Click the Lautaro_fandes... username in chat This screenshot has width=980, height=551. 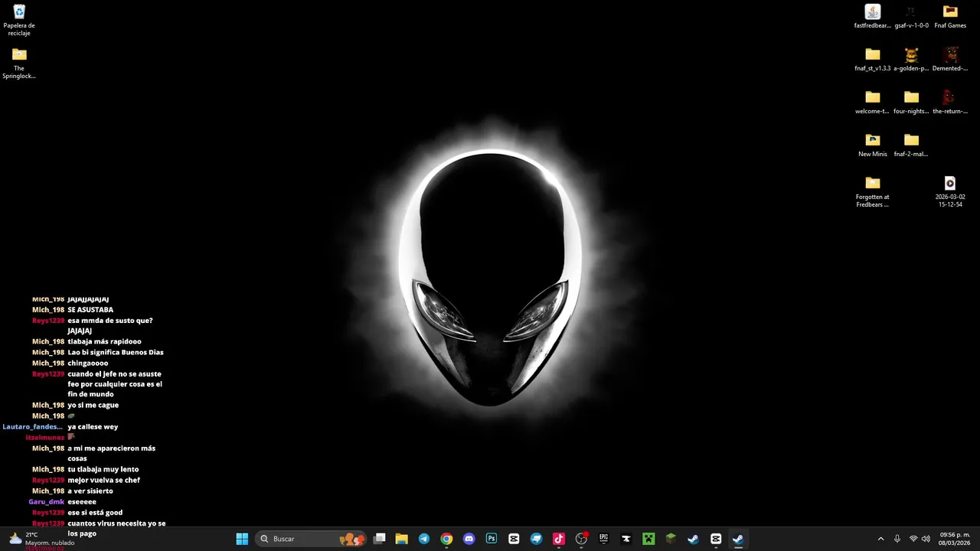(33, 426)
